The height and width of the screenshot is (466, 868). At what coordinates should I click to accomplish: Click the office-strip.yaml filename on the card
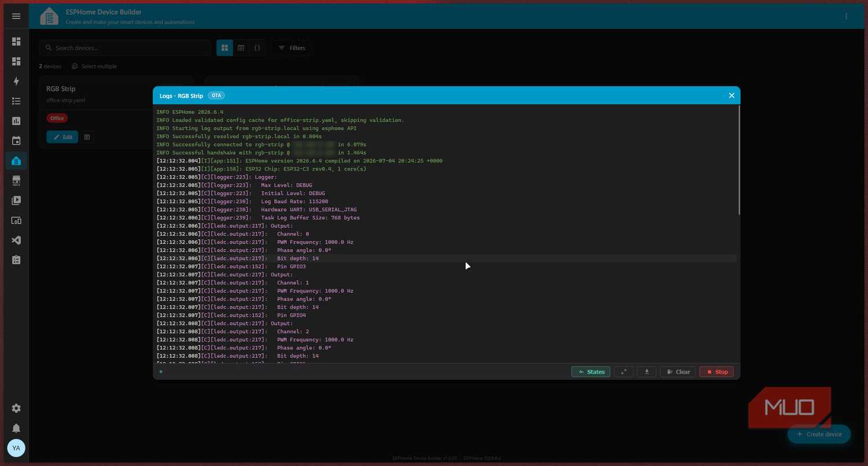pyautogui.click(x=66, y=100)
